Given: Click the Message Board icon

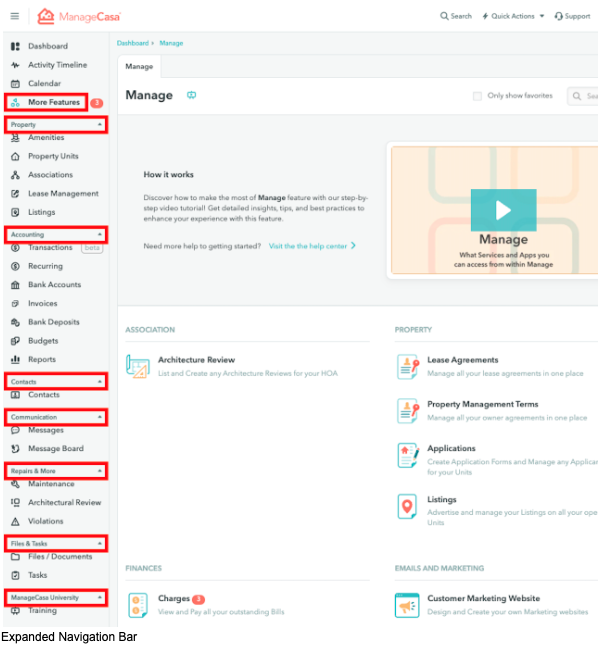Looking at the screenshot, I should point(15,449).
